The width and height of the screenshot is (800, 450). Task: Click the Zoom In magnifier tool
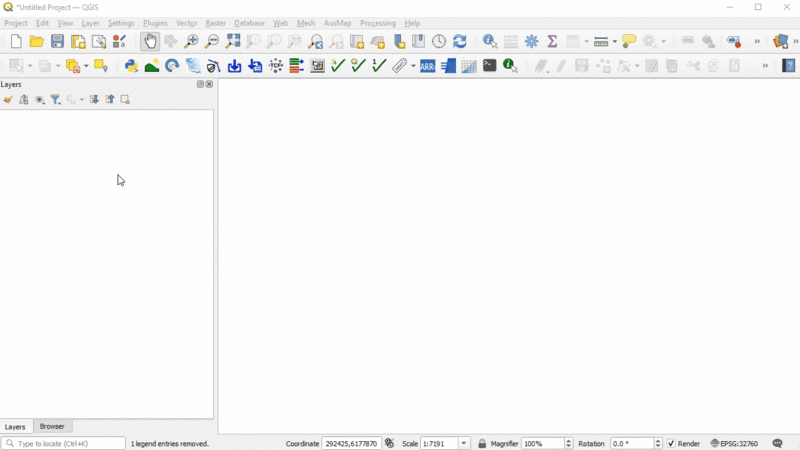tap(191, 42)
